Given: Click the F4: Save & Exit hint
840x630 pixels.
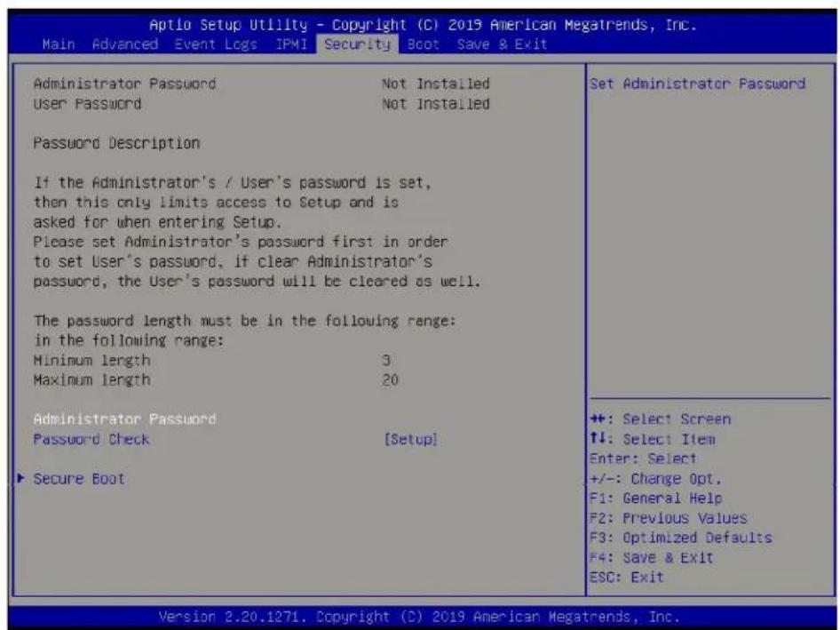Looking at the screenshot, I should click(x=652, y=558).
